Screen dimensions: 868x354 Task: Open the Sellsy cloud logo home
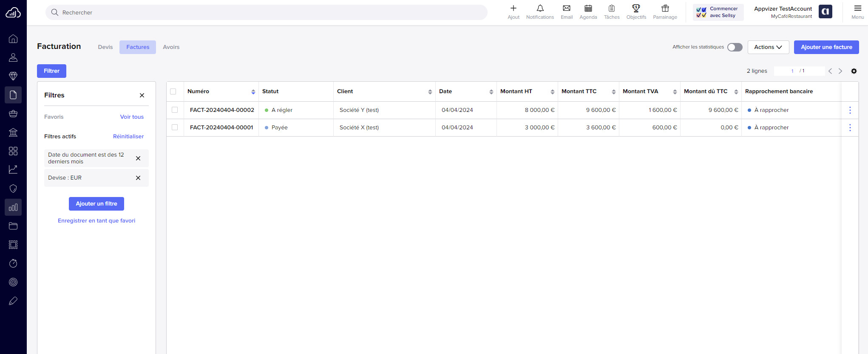tap(13, 13)
